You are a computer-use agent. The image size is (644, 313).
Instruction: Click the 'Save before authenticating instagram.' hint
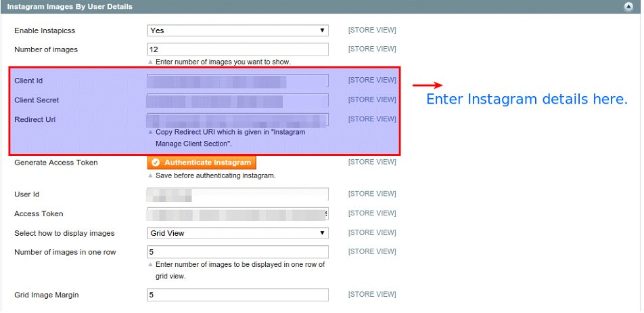click(x=215, y=175)
